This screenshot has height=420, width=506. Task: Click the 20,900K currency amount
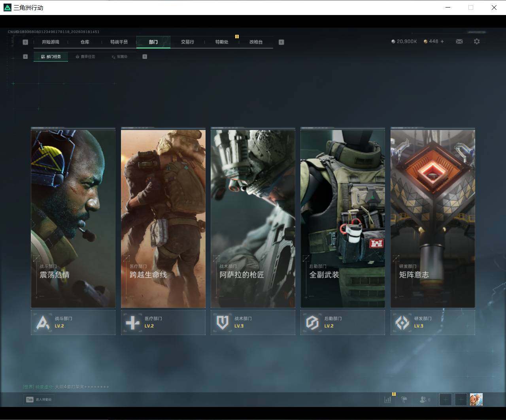pos(407,41)
